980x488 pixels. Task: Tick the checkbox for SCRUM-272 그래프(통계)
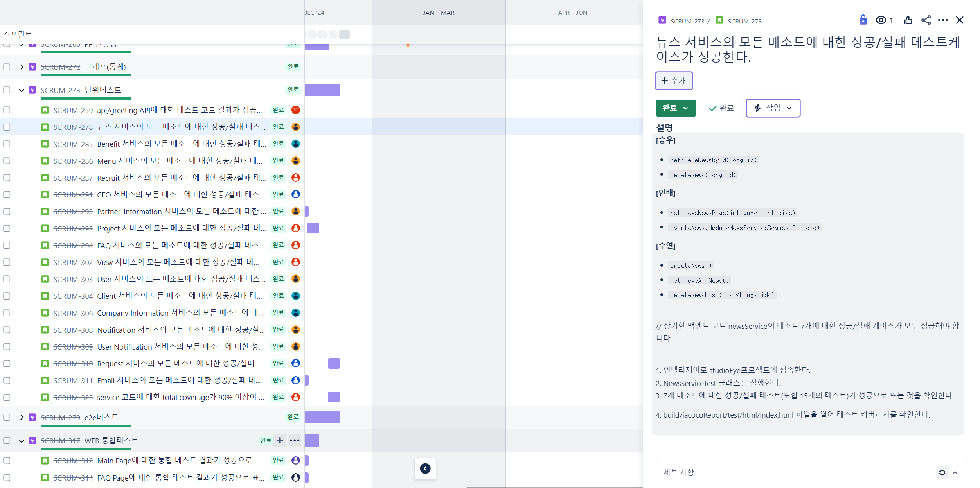[x=7, y=67]
